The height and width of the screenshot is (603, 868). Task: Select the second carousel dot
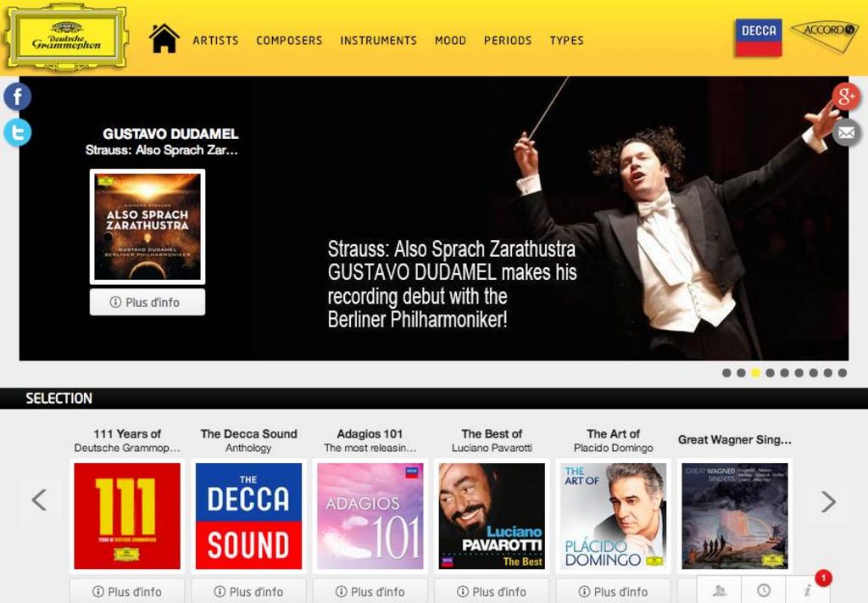[741, 373]
